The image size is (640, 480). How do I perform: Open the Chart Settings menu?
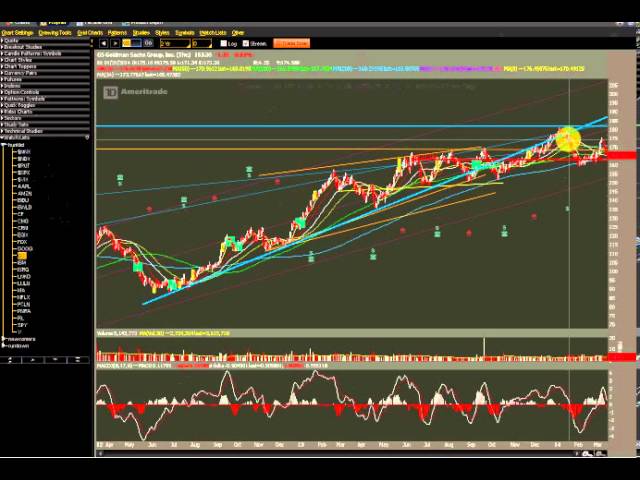(17, 33)
